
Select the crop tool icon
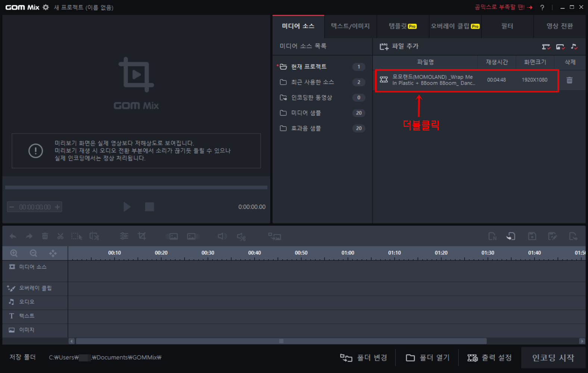point(142,236)
